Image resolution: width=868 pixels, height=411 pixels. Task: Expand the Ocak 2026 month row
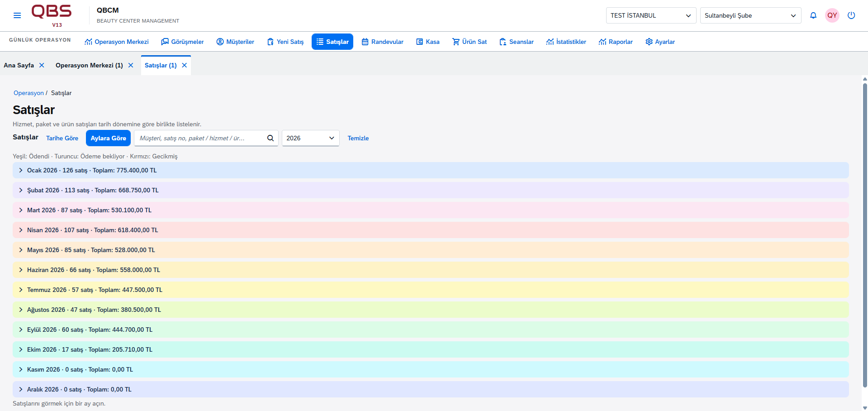(431, 170)
